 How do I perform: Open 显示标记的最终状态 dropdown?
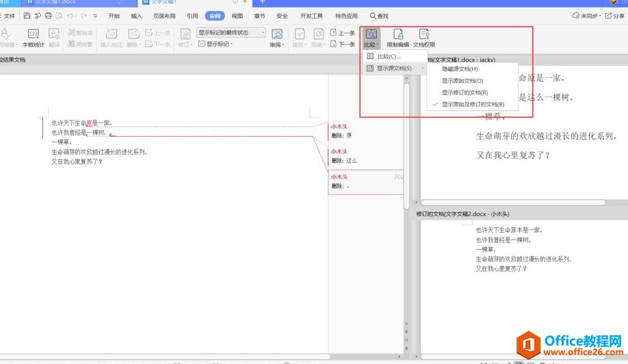point(231,32)
